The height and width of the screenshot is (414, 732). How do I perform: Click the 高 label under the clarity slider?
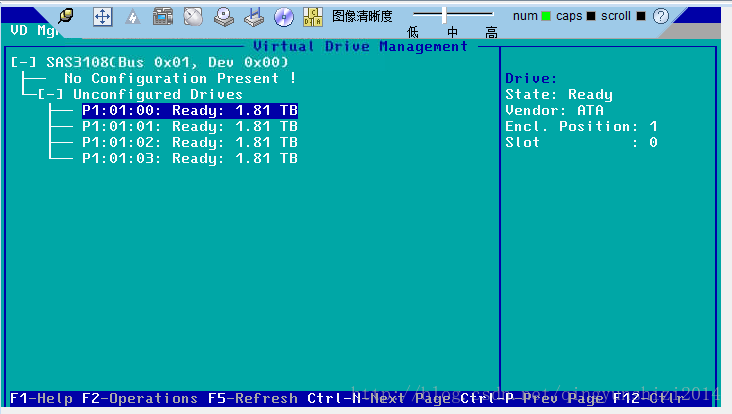pos(491,33)
